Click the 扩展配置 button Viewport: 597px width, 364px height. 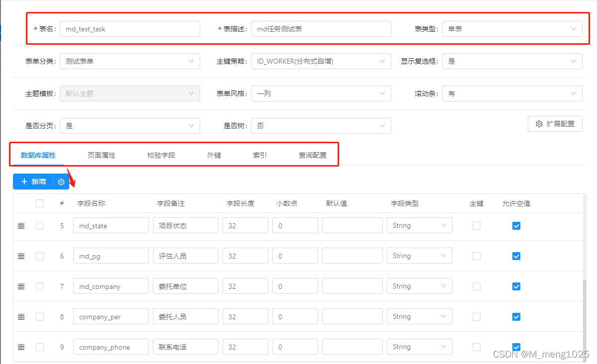coord(555,124)
